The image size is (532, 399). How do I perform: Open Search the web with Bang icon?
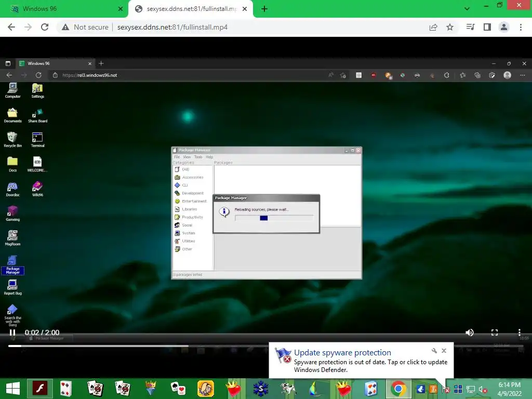[x=12, y=315]
